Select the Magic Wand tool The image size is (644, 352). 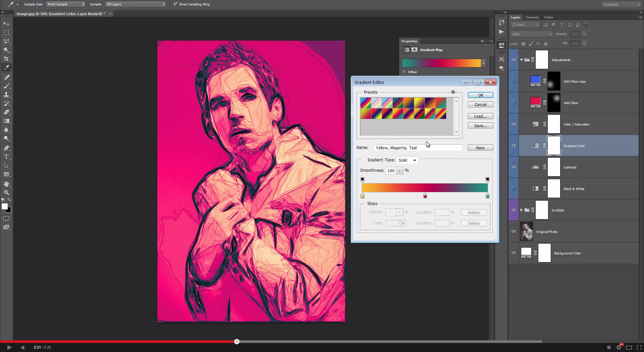point(6,50)
